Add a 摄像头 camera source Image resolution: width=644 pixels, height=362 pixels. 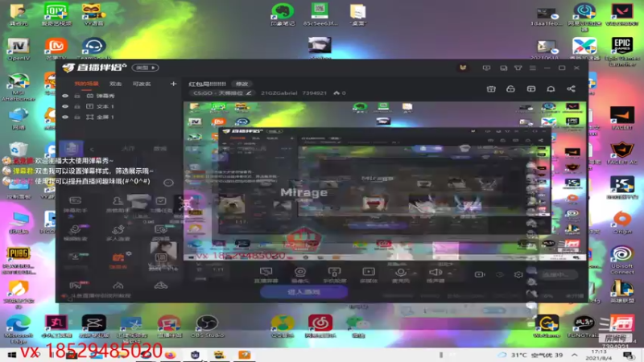[x=300, y=274]
